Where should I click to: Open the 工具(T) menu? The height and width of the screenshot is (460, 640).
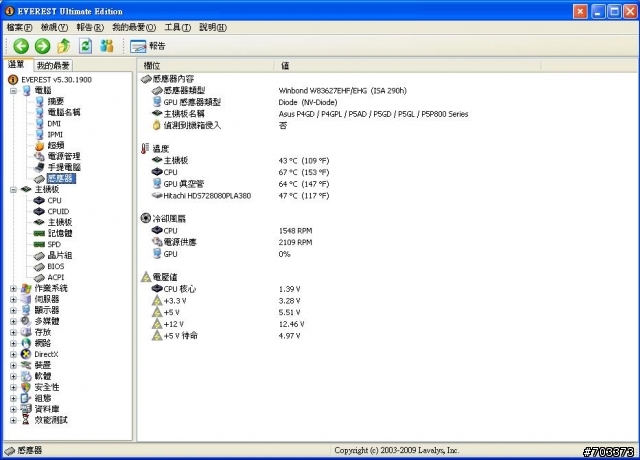pyautogui.click(x=178, y=27)
